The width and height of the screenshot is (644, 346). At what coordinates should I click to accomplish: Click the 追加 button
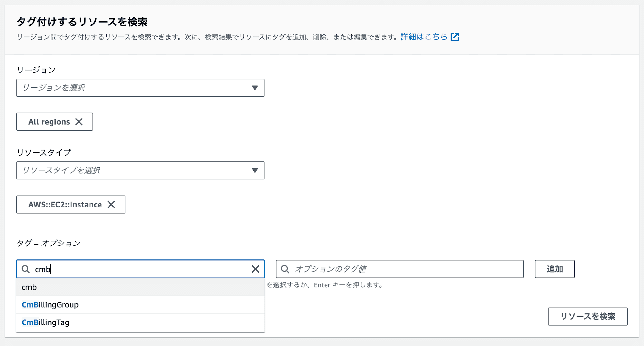pyautogui.click(x=555, y=269)
